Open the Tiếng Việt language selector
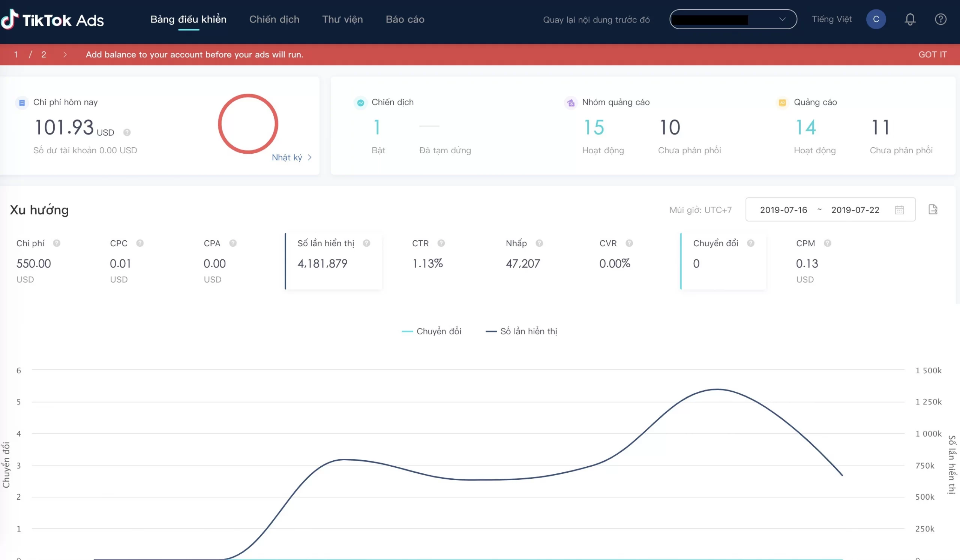Image resolution: width=960 pixels, height=560 pixels. coord(831,19)
